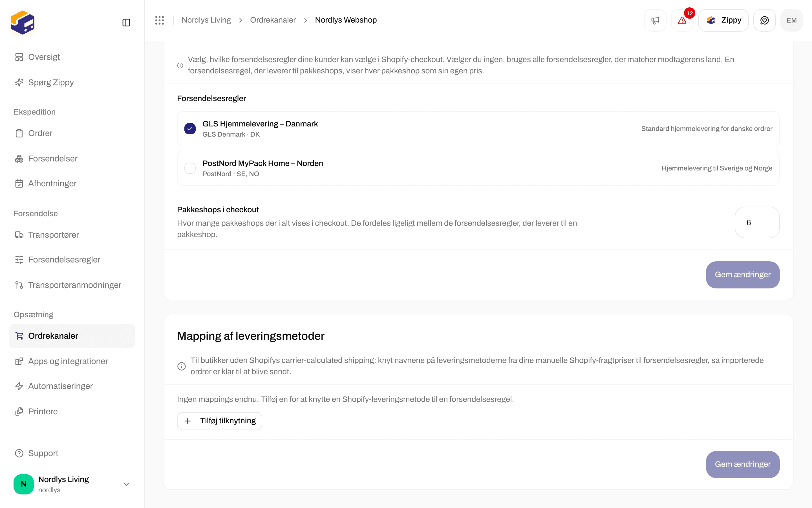
Task: Click the EM user avatar
Action: point(791,20)
